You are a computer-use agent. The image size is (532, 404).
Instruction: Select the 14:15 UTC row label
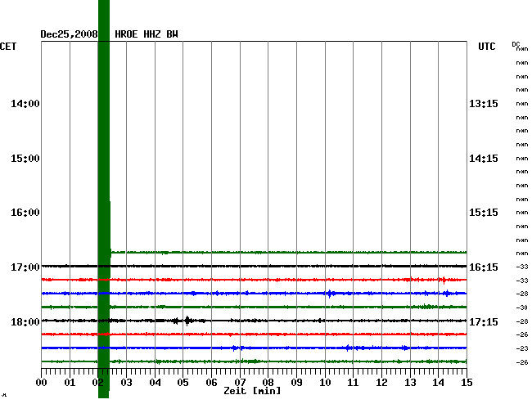pos(484,159)
